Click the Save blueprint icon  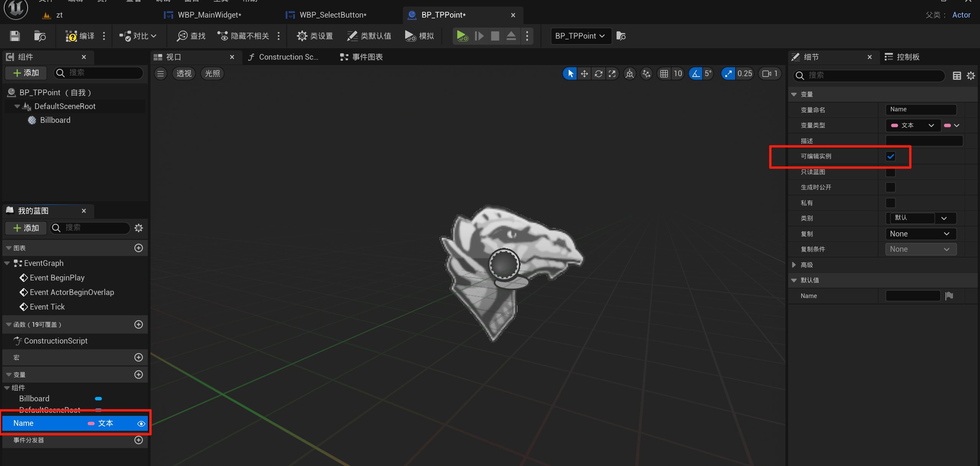pyautogui.click(x=15, y=36)
